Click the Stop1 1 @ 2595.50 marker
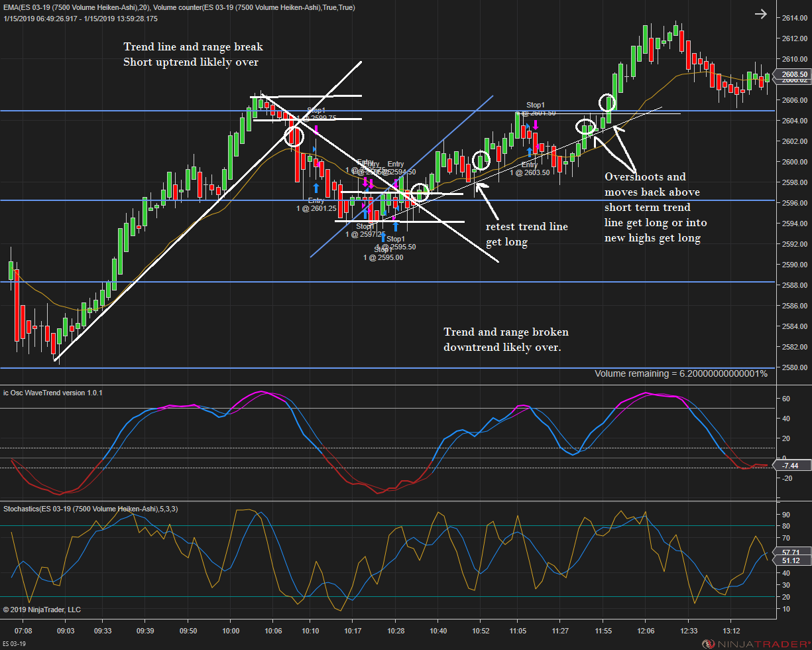The width and height of the screenshot is (812, 650). point(396,243)
